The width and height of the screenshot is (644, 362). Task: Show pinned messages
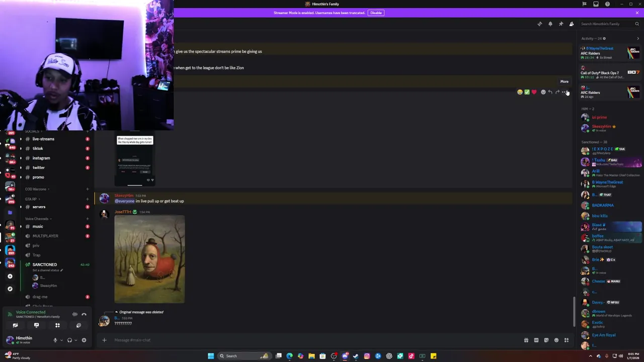click(561, 24)
